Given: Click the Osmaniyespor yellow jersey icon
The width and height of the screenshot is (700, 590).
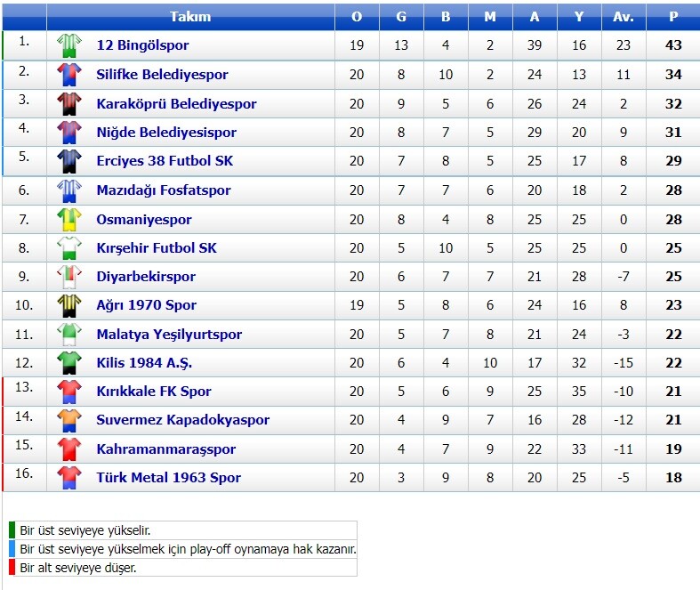Looking at the screenshot, I should point(68,219).
